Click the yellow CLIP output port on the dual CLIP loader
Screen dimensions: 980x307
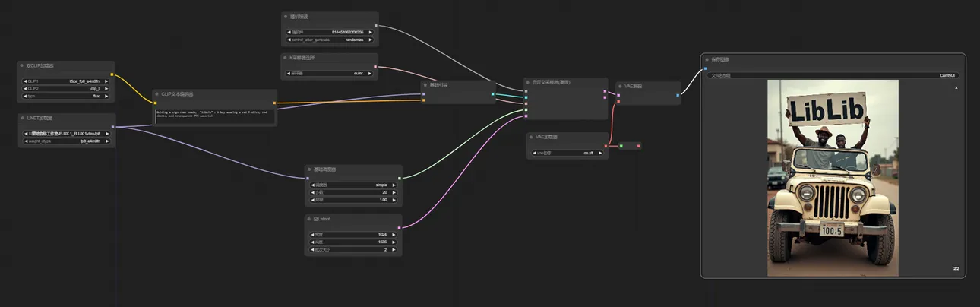112,74
